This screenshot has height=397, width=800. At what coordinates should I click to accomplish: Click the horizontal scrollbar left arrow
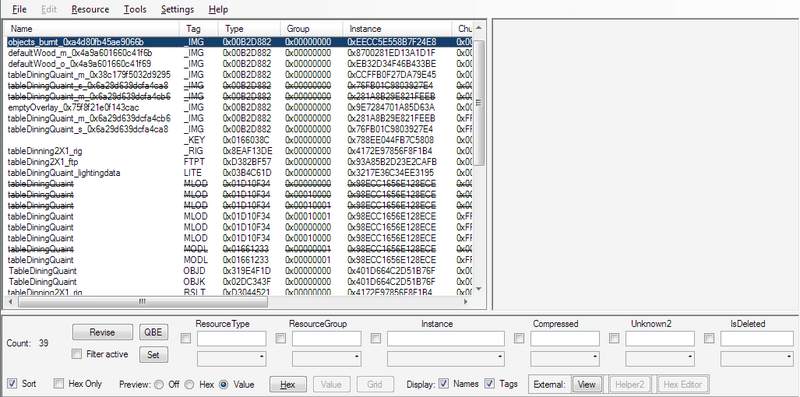11,302
